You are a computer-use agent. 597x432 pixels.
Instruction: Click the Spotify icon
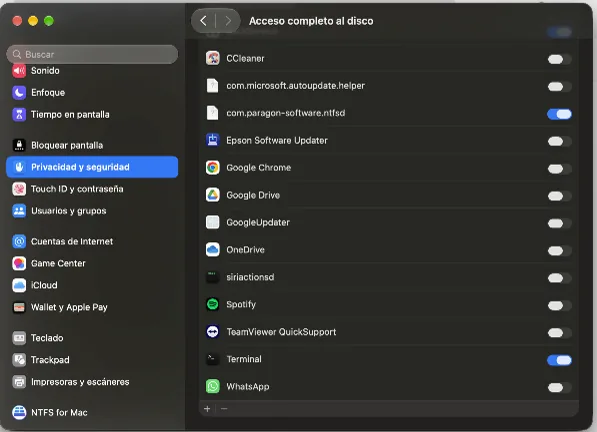tap(212, 304)
